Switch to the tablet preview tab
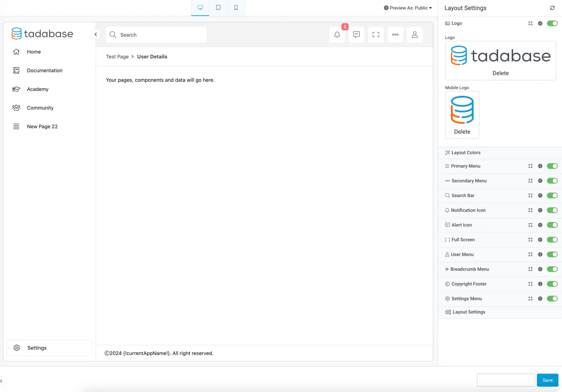Viewport: 562px width, 392px height. (x=218, y=8)
